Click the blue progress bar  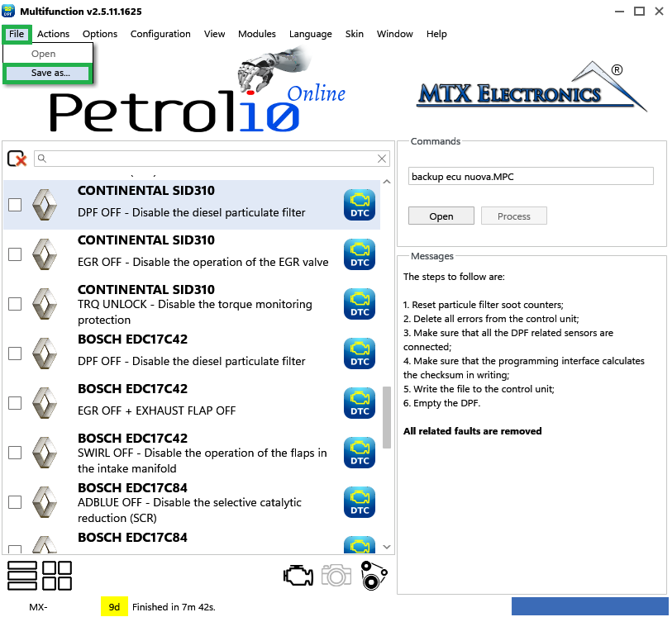tap(589, 607)
